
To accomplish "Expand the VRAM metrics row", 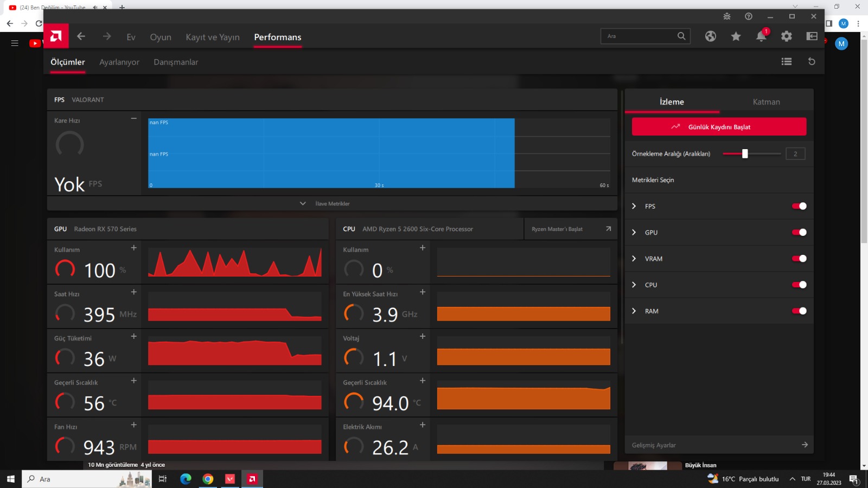I will coord(634,259).
